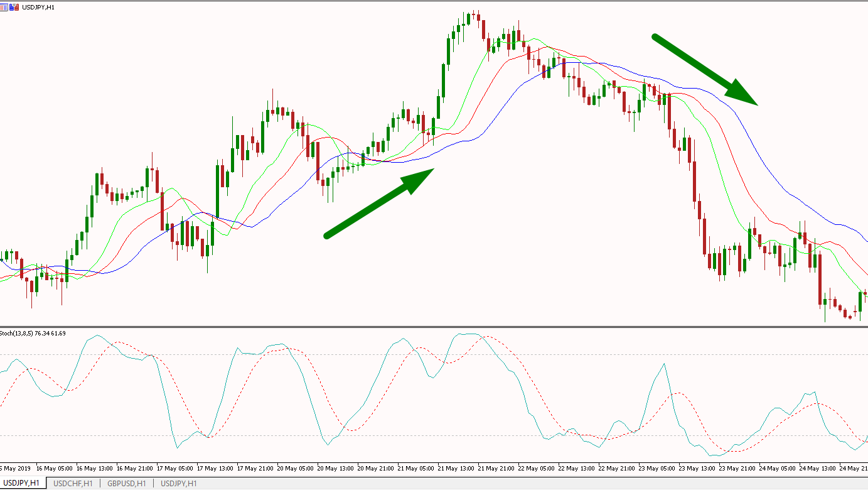868x490 pixels.
Task: Click the 21 May 13:00 time label
Action: (x=456, y=469)
